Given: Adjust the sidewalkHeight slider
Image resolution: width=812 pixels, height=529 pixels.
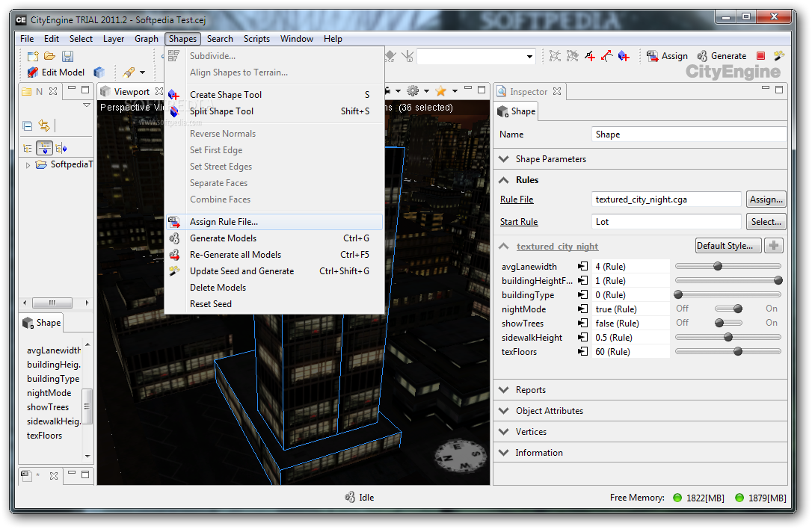Looking at the screenshot, I should (x=728, y=337).
